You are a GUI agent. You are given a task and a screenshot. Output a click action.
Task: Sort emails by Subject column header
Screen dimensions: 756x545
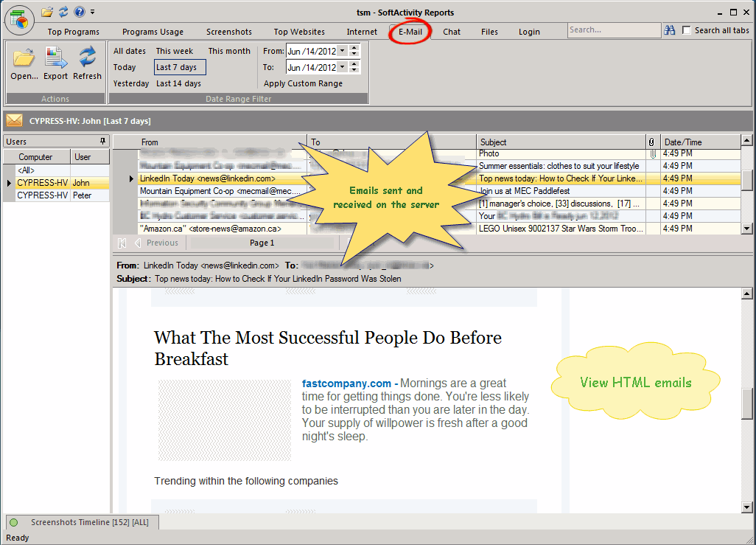click(561, 142)
